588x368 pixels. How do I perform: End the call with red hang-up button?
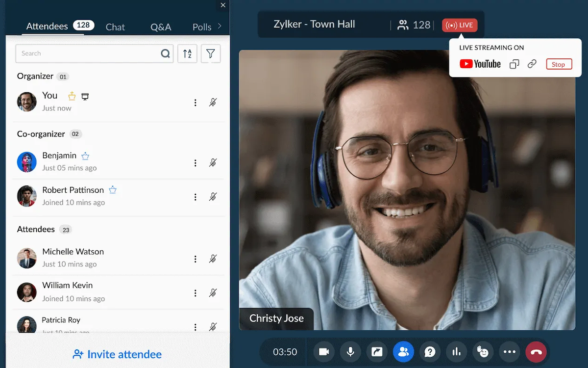[536, 352]
